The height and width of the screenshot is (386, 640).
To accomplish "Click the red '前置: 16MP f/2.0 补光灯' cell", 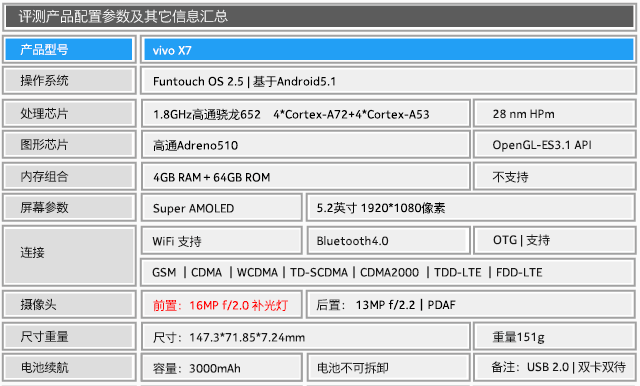I will tap(222, 304).
